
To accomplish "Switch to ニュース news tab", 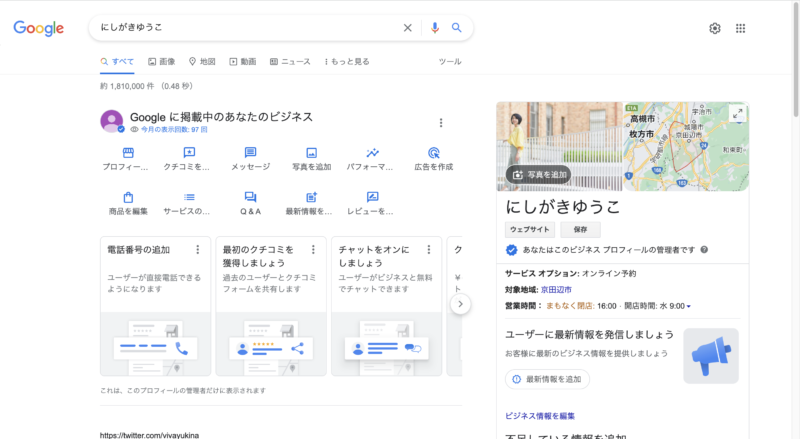I will pyautogui.click(x=290, y=62).
